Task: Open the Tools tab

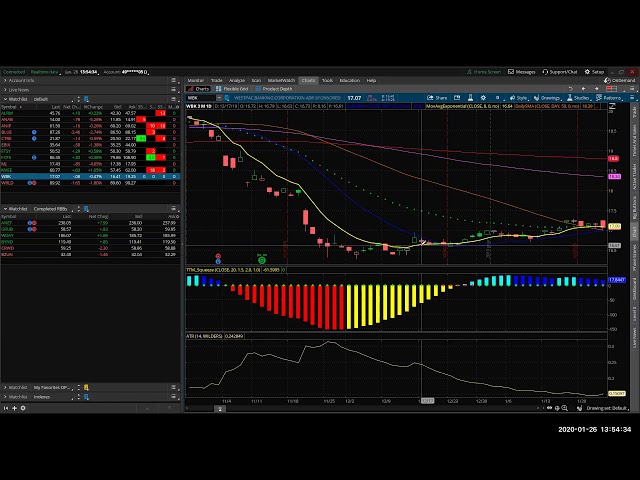Action: [327, 80]
